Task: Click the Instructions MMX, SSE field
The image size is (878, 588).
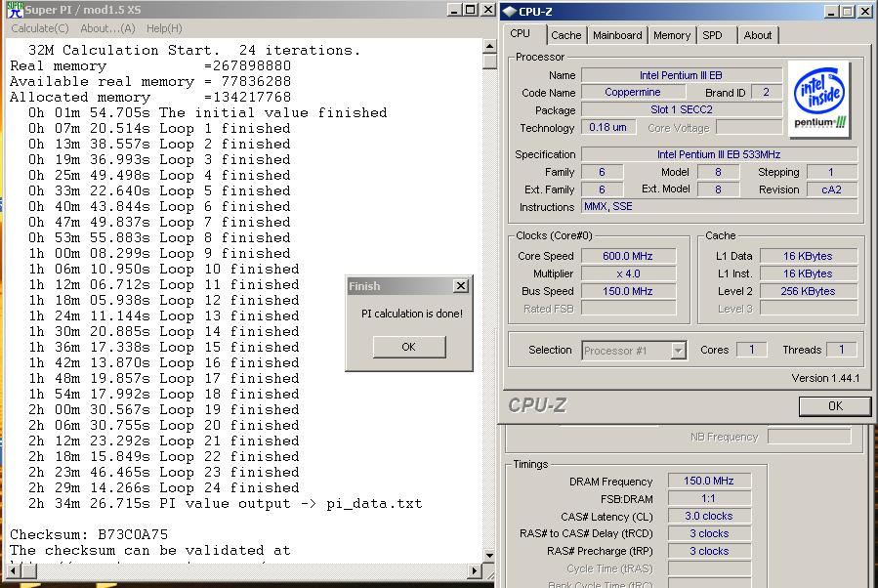Action: point(719,207)
